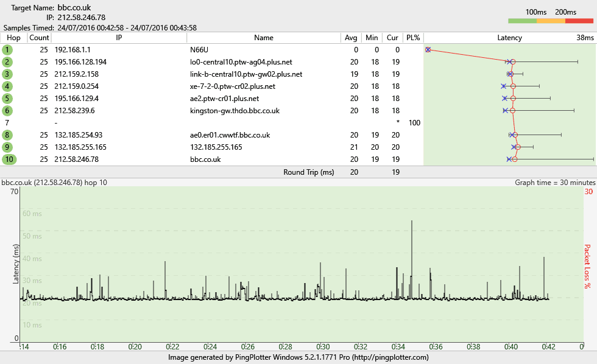Viewport: 597px width, 364px height.
Task: Click the green hop 4 badge
Action: click(8, 86)
